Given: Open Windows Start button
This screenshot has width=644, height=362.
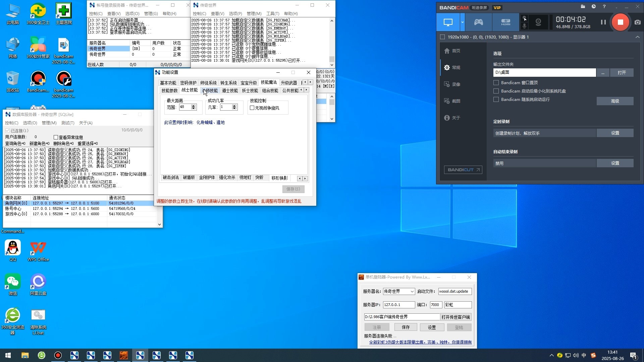Looking at the screenshot, I should (8, 355).
